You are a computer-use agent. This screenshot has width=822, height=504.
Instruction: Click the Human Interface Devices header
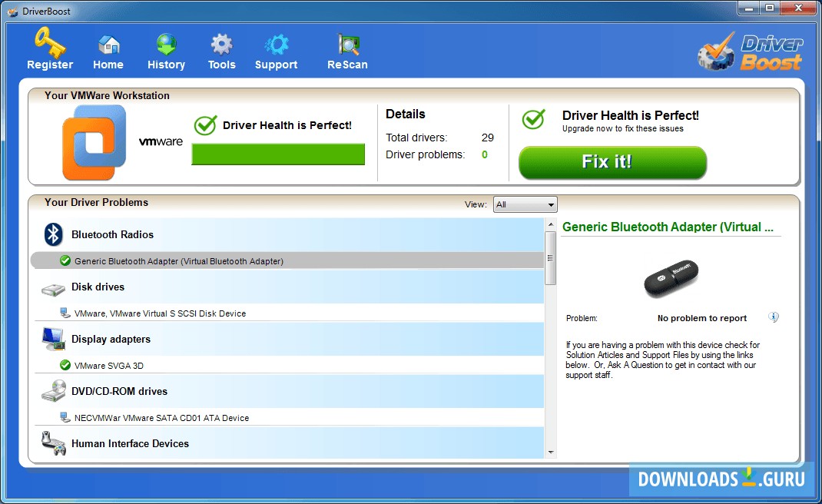point(289,443)
